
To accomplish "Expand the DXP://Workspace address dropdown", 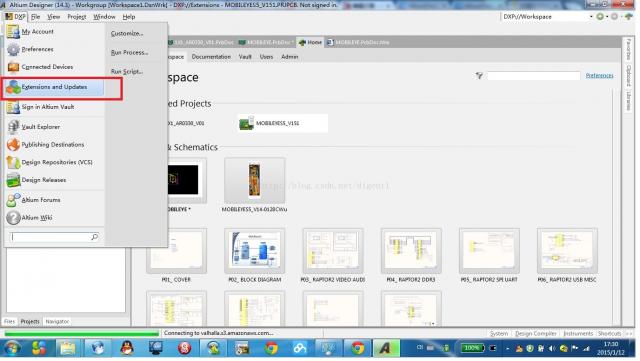I will click(x=591, y=17).
